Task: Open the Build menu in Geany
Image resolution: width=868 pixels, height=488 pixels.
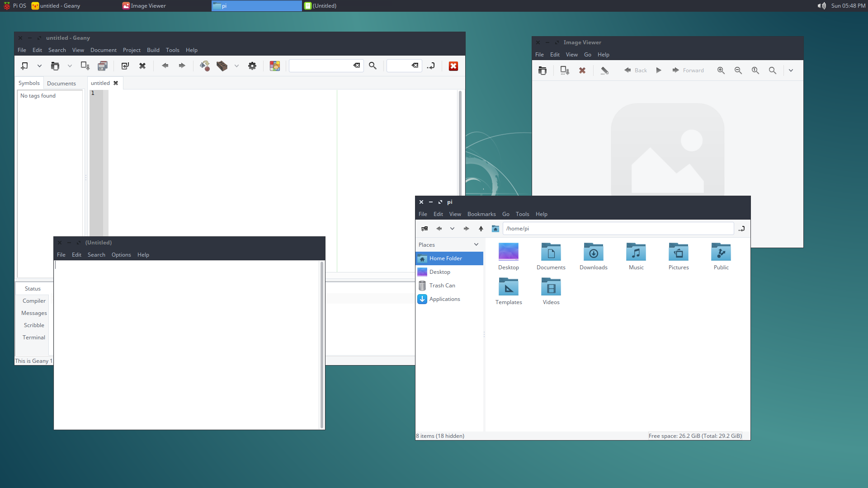Action: [x=153, y=50]
